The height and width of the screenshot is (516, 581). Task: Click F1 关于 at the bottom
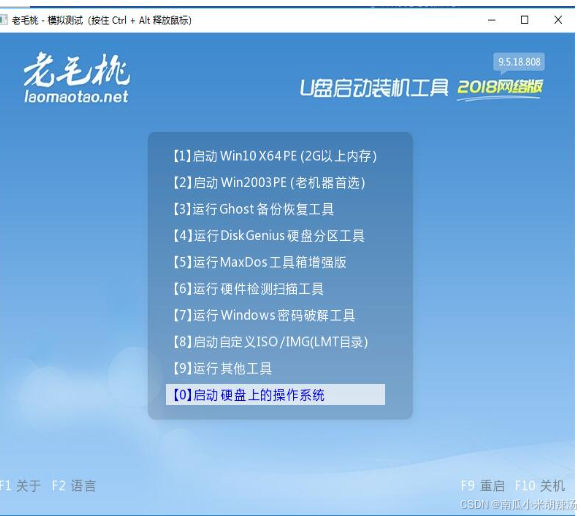20,486
